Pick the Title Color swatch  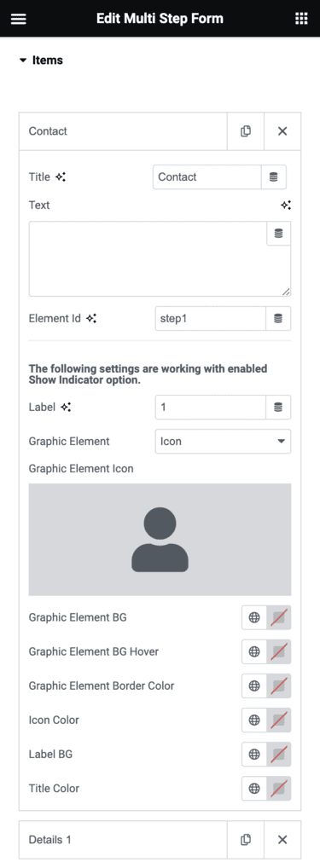click(278, 789)
